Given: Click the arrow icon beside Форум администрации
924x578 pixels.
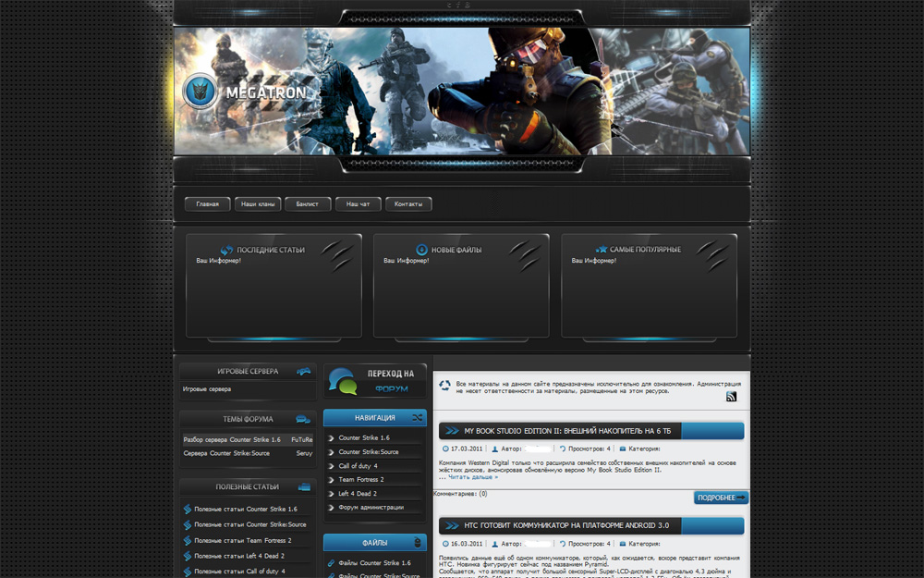Looking at the screenshot, I should tap(331, 508).
